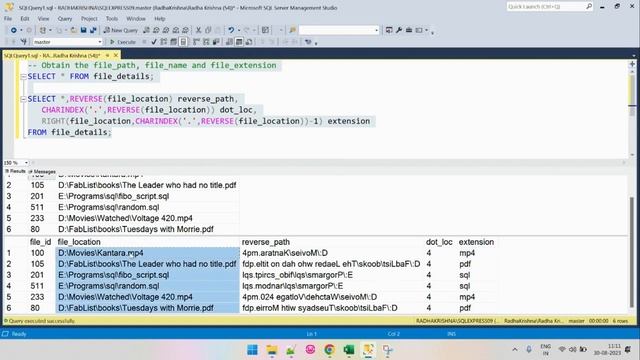Image resolution: width=640 pixels, height=360 pixels.
Task: Switch to the Messages tab
Action: pyautogui.click(x=42, y=171)
